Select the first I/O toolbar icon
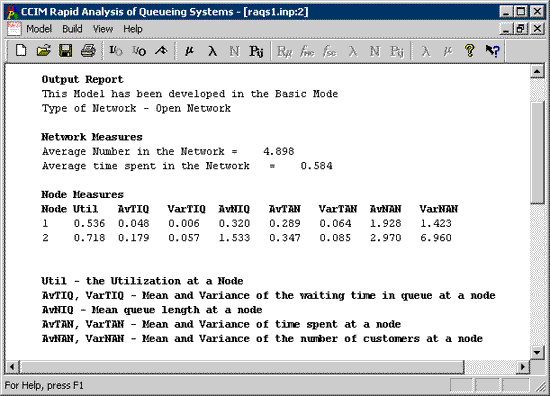550x396 pixels. pyautogui.click(x=116, y=51)
